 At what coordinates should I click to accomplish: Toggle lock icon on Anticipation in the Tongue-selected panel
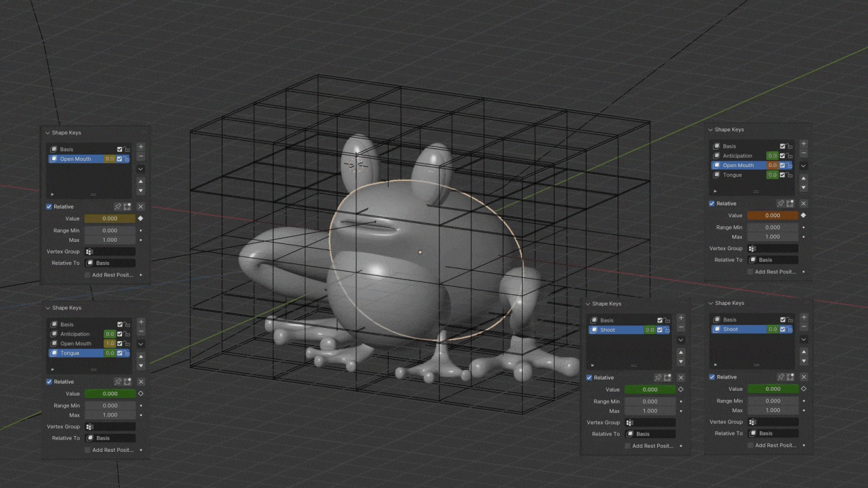(x=127, y=334)
